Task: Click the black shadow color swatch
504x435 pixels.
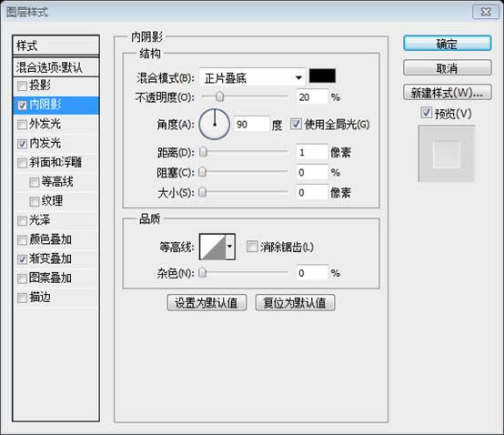Action: click(322, 76)
